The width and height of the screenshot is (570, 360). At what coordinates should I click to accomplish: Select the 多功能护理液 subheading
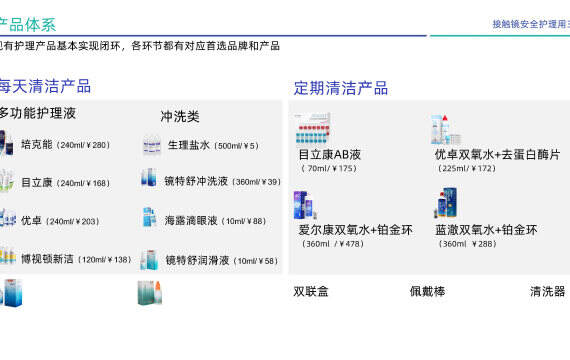(37, 113)
